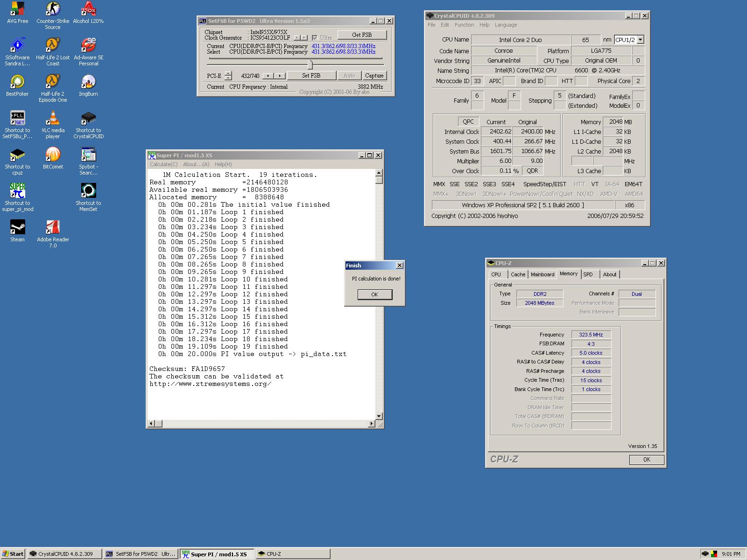
Task: Click the Start button on the taskbar
Action: pos(13,554)
